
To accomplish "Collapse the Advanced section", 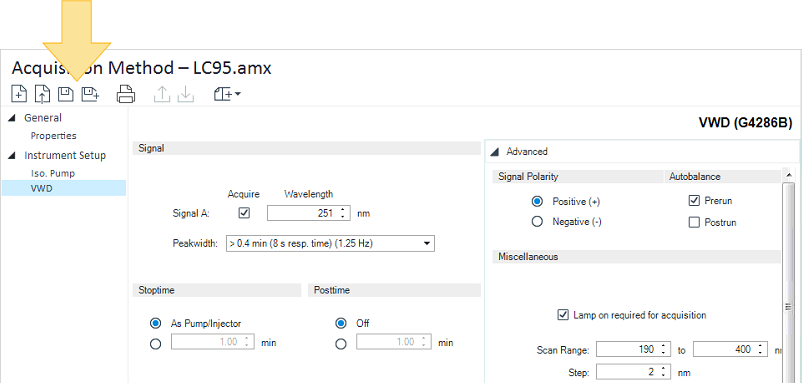I will point(495,152).
